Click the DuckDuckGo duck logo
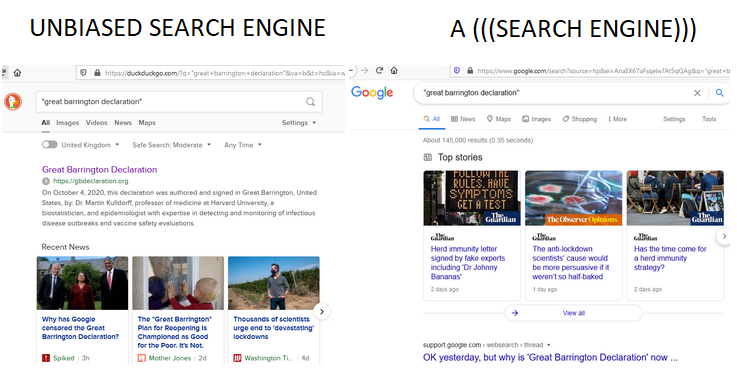The image size is (737, 369). (13, 102)
